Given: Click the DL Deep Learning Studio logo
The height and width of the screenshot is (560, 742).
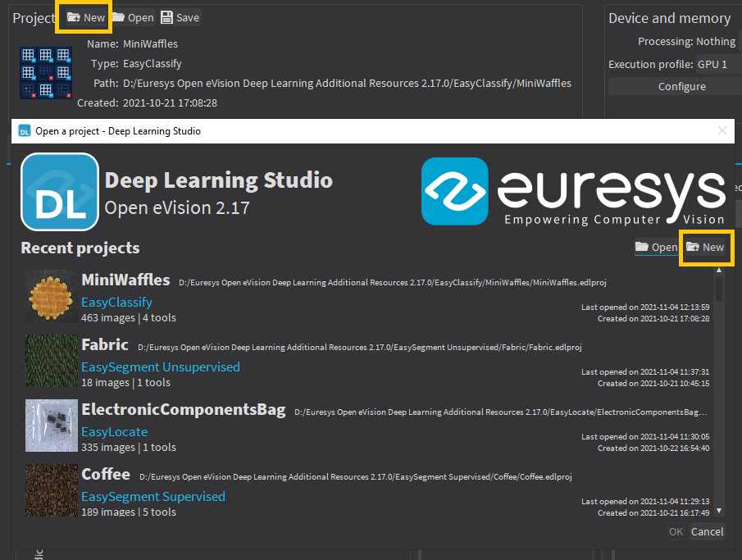Looking at the screenshot, I should coord(58,192).
